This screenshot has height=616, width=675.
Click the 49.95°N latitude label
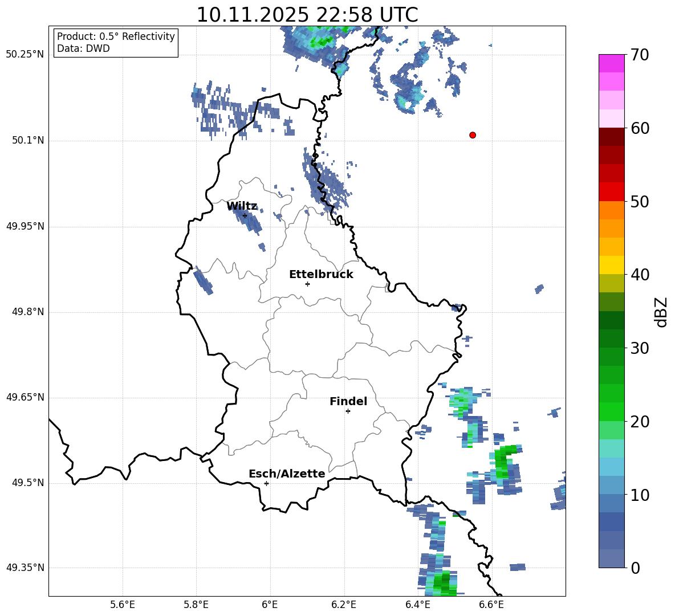pyautogui.click(x=25, y=226)
